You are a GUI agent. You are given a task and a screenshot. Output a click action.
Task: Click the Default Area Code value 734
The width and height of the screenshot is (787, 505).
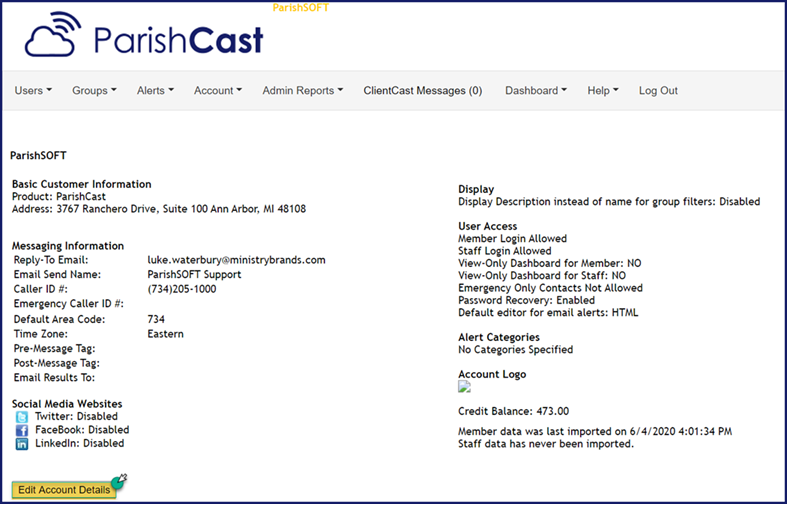156,319
